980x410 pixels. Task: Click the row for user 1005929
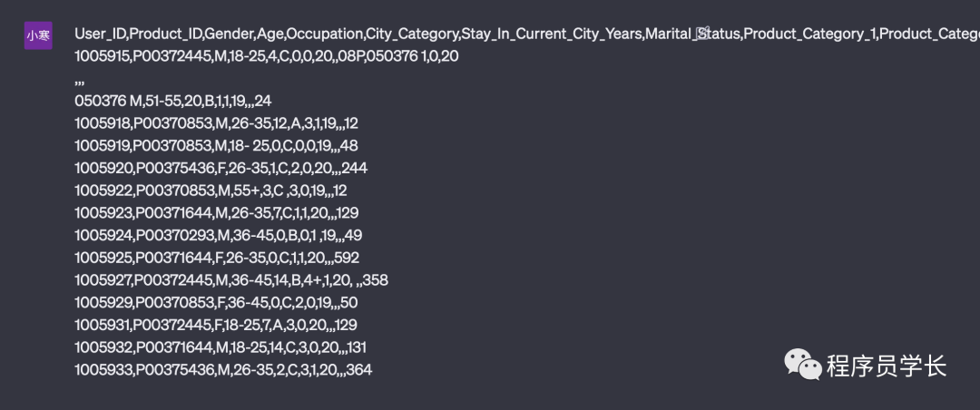tap(215, 302)
